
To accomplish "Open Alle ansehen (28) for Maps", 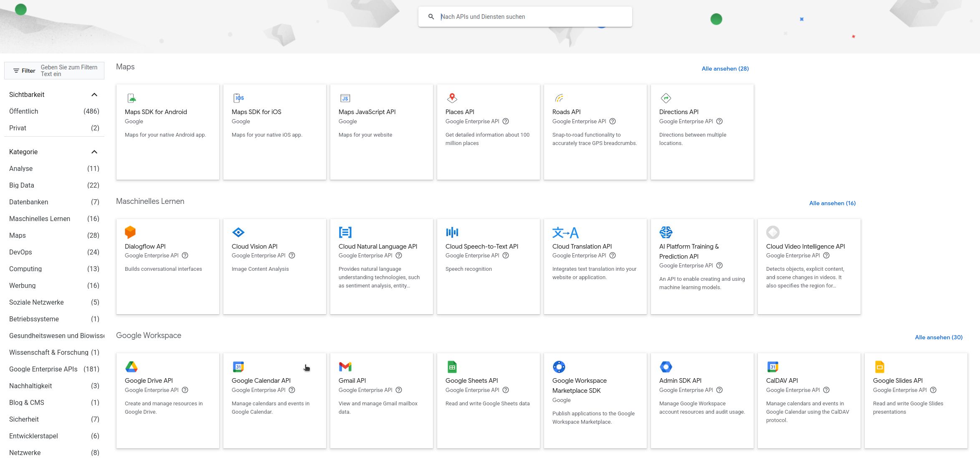I will click(725, 69).
